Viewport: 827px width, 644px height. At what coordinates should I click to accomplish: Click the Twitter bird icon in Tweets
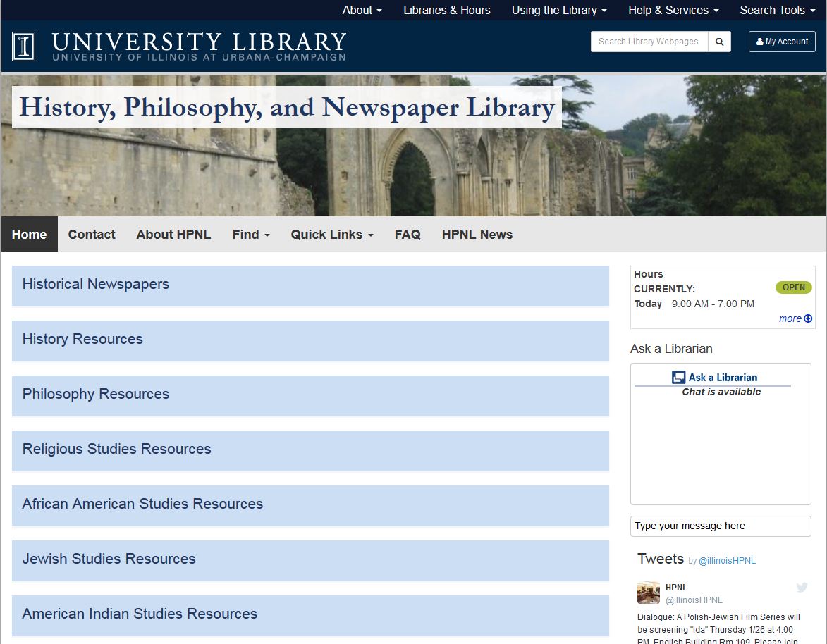(x=802, y=588)
